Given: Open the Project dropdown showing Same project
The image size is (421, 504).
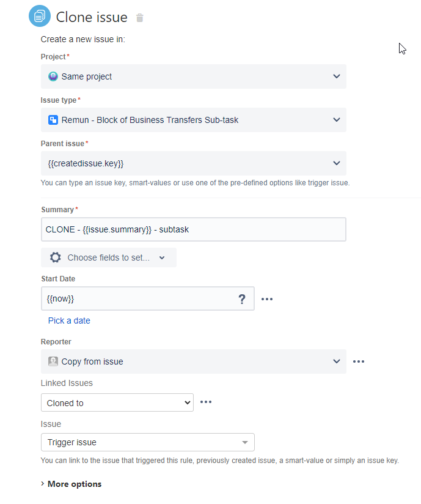Looking at the screenshot, I should (194, 76).
